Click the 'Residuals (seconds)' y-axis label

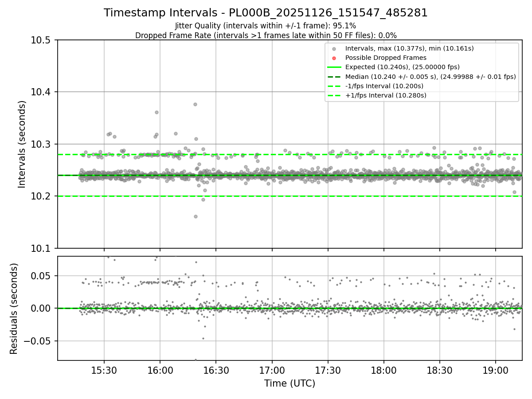pos(14,309)
